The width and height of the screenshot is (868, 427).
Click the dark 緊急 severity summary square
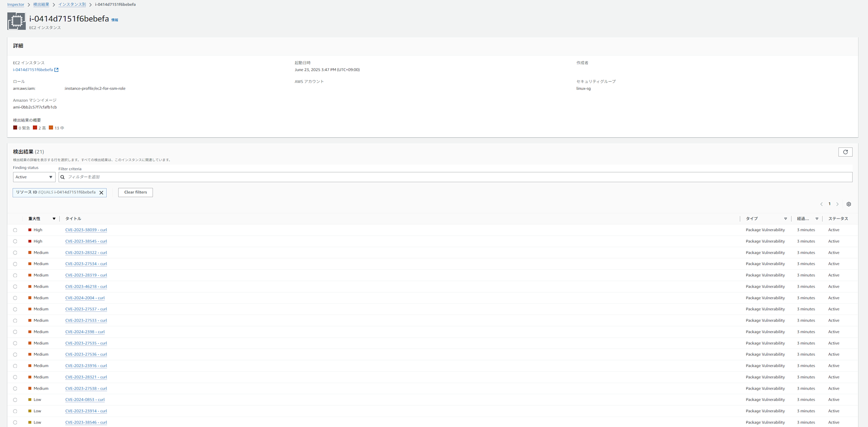pos(15,128)
